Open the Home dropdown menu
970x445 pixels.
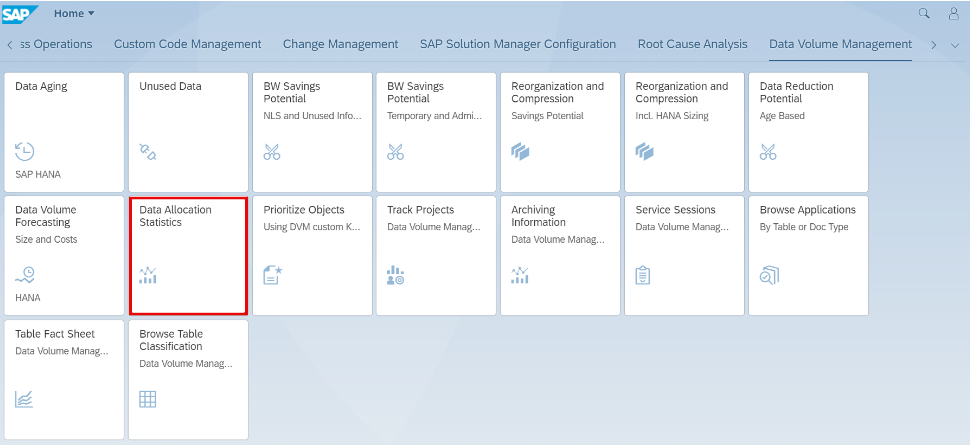pos(74,13)
